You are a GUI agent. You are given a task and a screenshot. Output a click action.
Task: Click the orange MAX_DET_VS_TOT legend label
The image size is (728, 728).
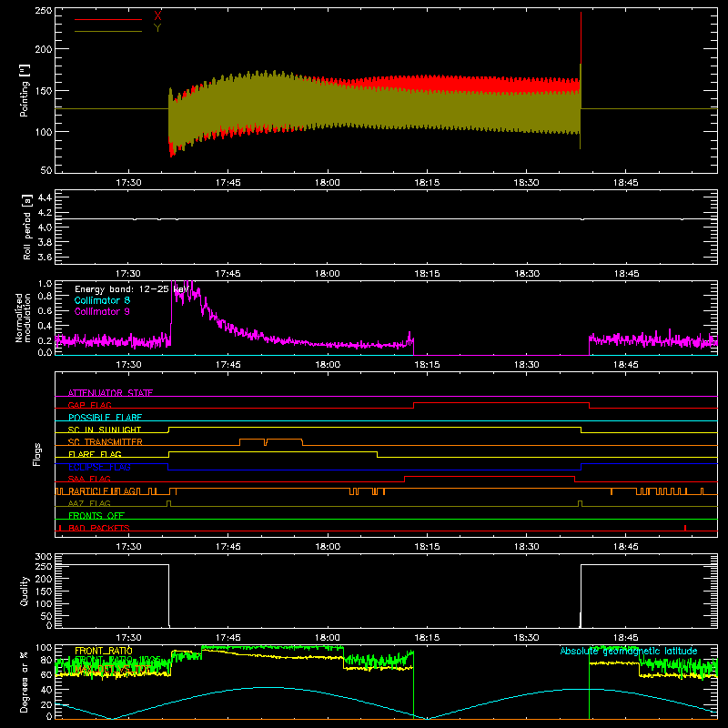tap(113, 670)
